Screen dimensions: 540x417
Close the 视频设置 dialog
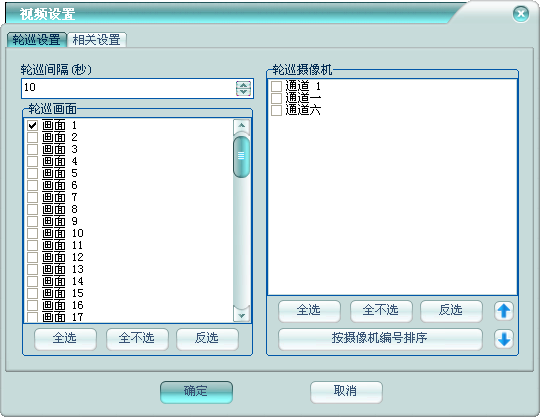[x=521, y=14]
